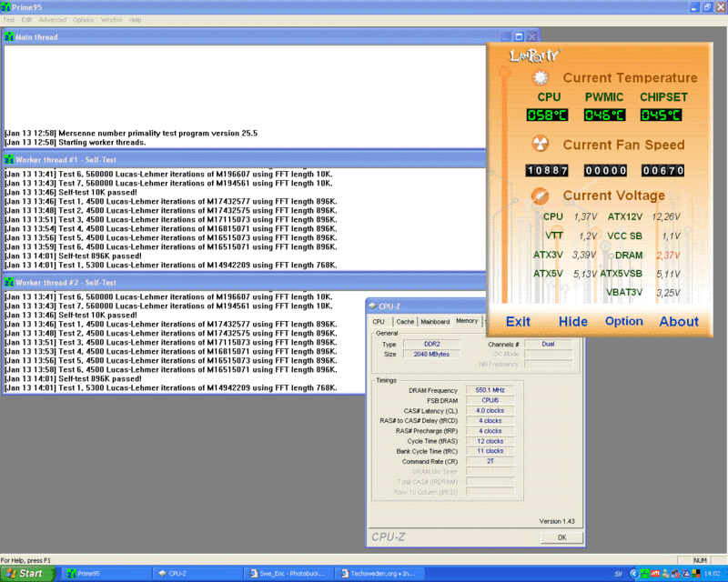This screenshot has width=728, height=582.
Task: Open Option in the LanParty monitor
Action: tap(624, 321)
